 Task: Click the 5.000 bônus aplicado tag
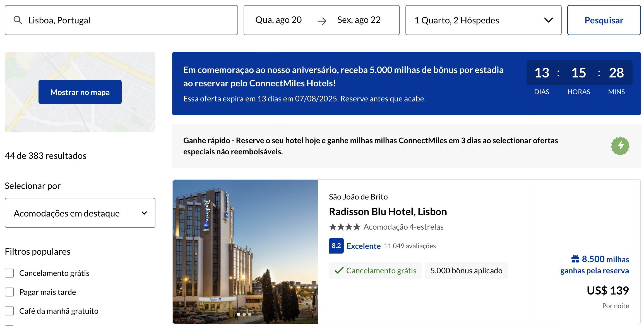pyautogui.click(x=466, y=271)
